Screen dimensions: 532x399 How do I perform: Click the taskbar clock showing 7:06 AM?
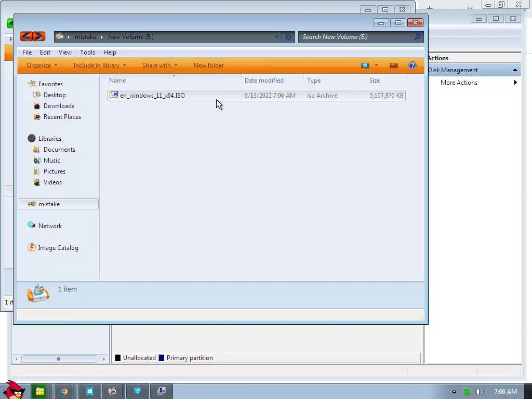505,392
